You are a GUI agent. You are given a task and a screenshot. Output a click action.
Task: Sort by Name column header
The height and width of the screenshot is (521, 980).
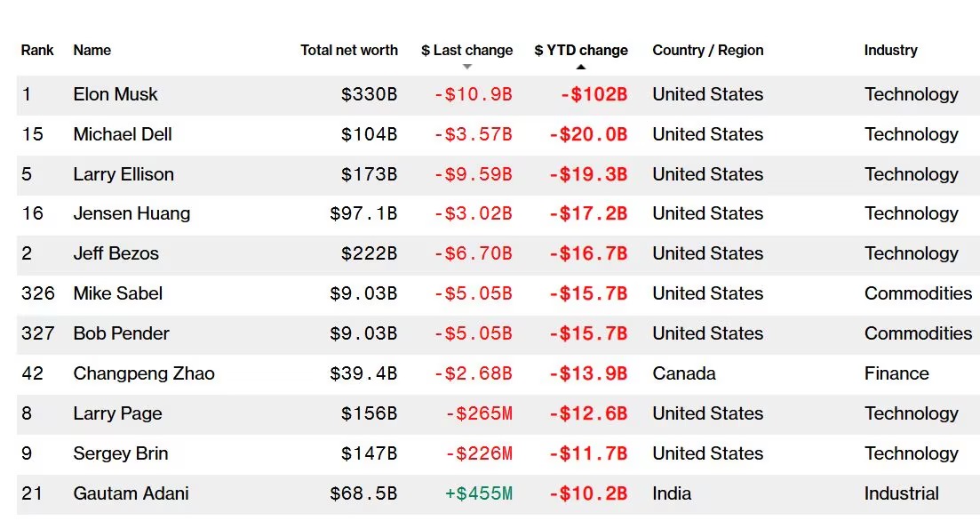92,50
